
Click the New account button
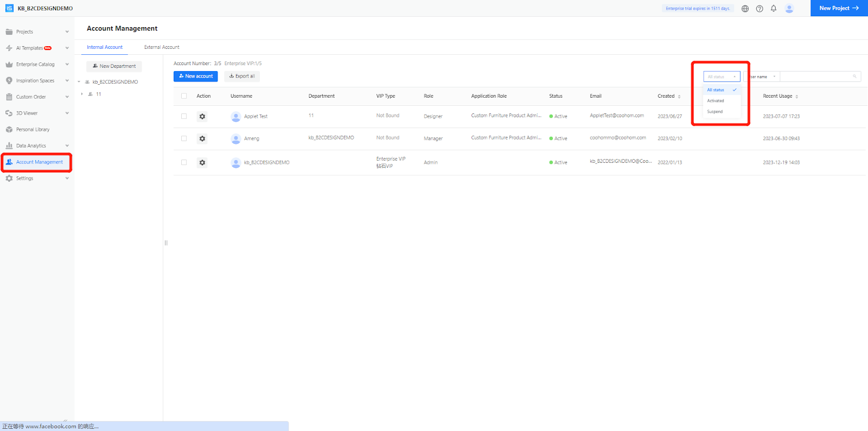(195, 77)
